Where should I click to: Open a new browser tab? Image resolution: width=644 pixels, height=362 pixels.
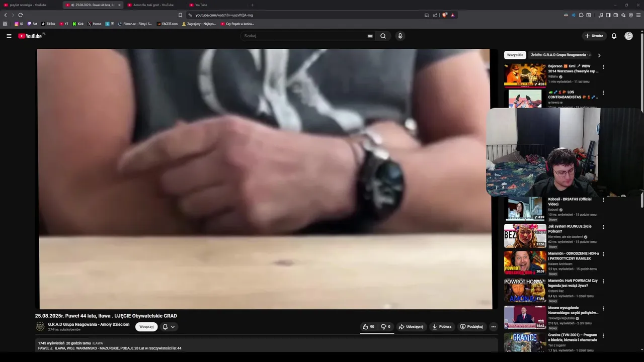[x=253, y=5]
